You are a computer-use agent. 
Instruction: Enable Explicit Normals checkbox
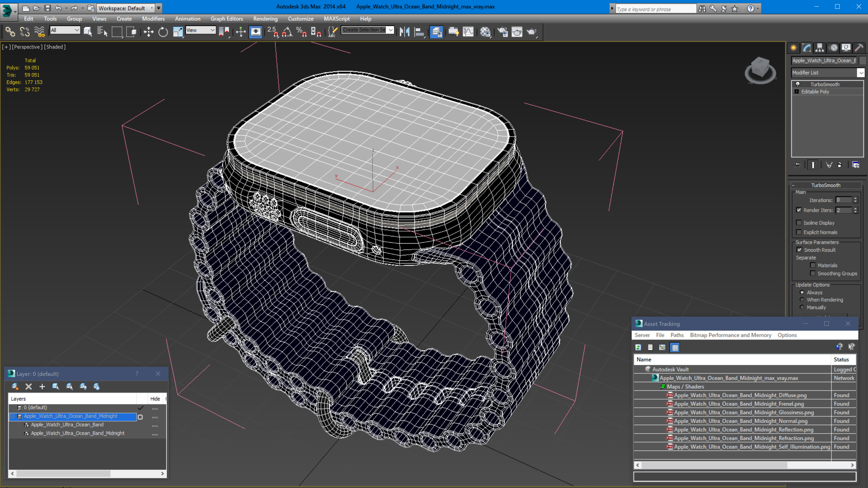[799, 232]
